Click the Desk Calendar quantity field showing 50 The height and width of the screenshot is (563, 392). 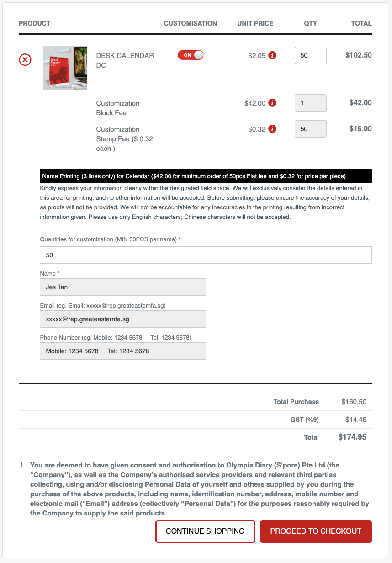[x=310, y=55]
